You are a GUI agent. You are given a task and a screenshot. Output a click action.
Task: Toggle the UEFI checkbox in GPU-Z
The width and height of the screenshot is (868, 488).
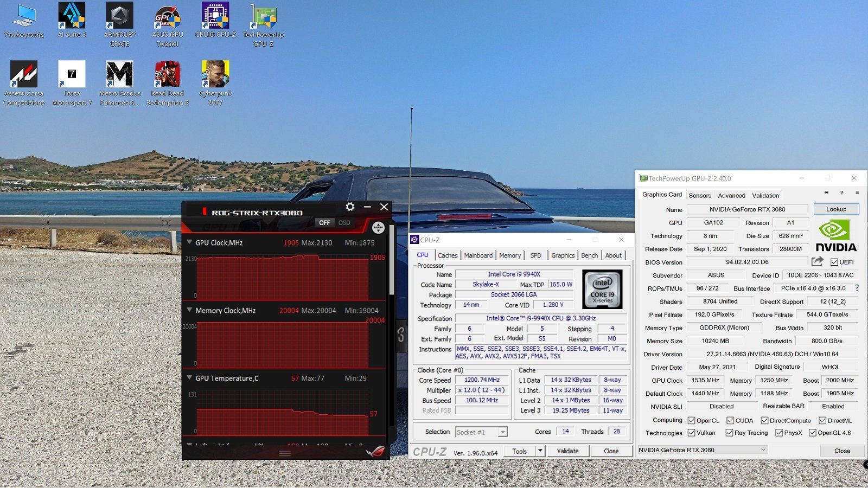(834, 262)
